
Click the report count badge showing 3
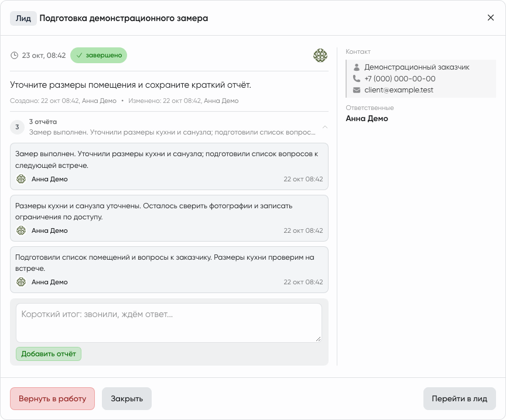[x=17, y=127]
